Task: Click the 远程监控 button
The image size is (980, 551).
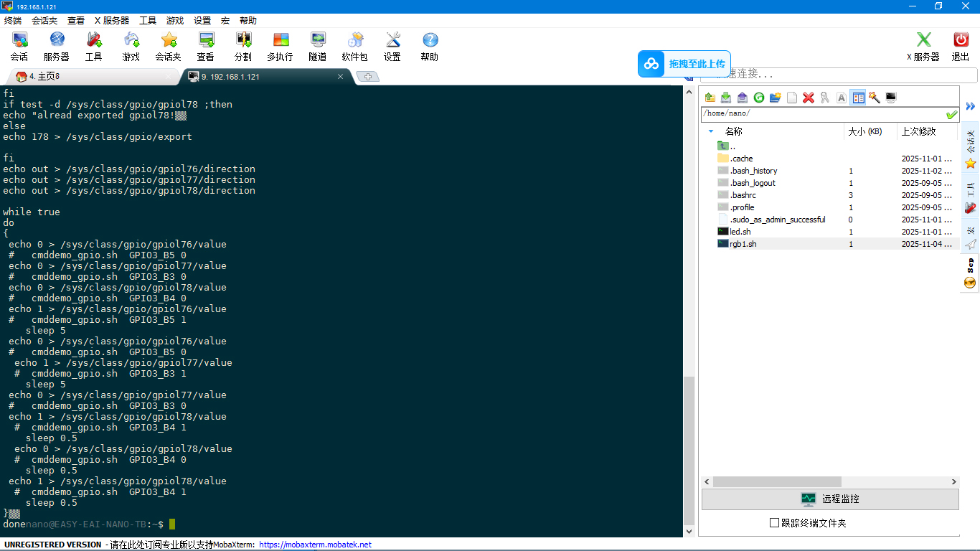Action: [830, 499]
